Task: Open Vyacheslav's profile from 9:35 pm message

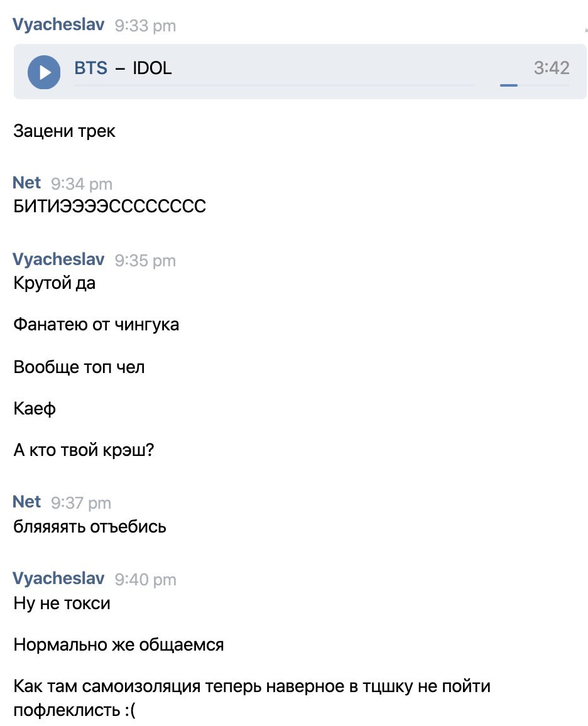Action: (x=58, y=259)
